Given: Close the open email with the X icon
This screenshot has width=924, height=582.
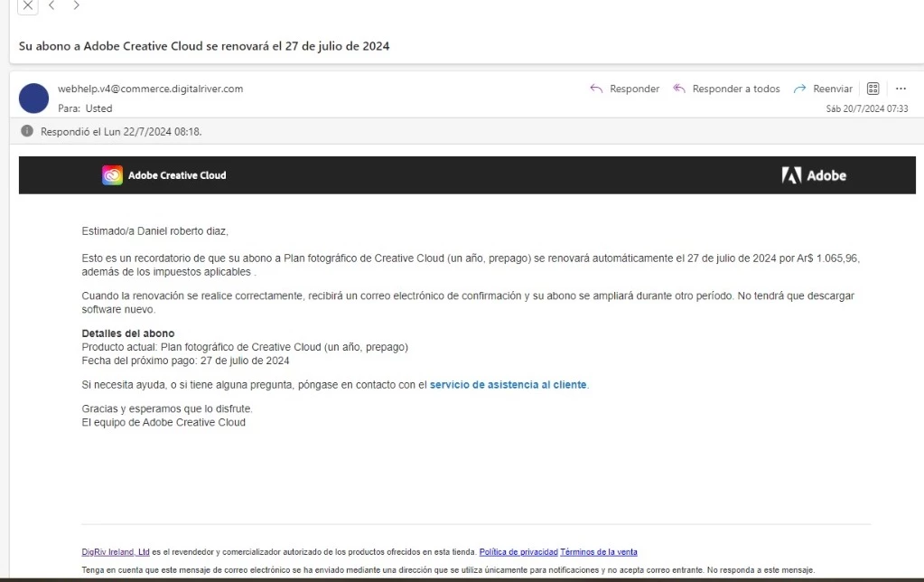Looking at the screenshot, I should [x=28, y=6].
